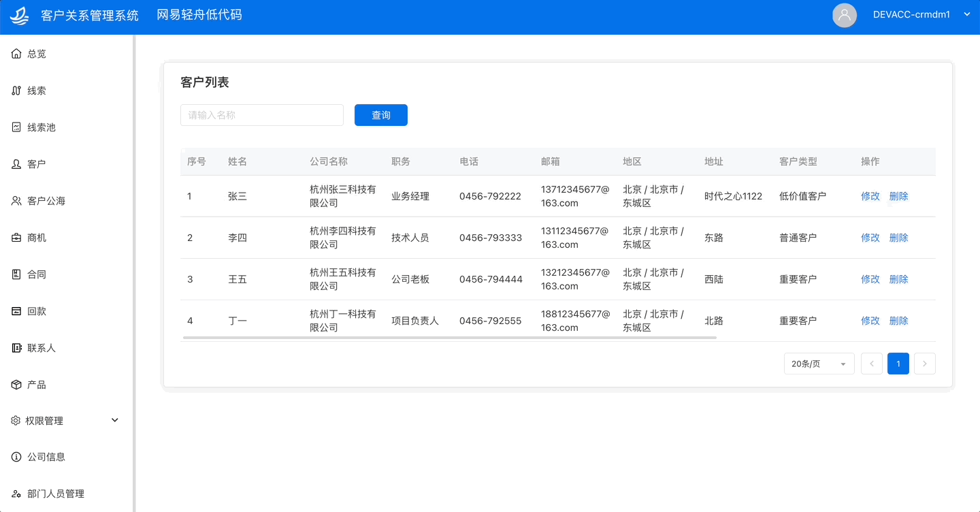The width and height of the screenshot is (980, 512).
Task: Click the 客户公海 group icon
Action: [16, 201]
